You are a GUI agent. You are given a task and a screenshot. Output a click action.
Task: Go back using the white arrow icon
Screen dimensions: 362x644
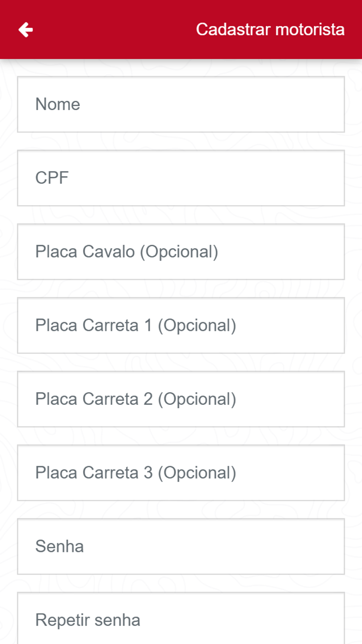(x=26, y=30)
